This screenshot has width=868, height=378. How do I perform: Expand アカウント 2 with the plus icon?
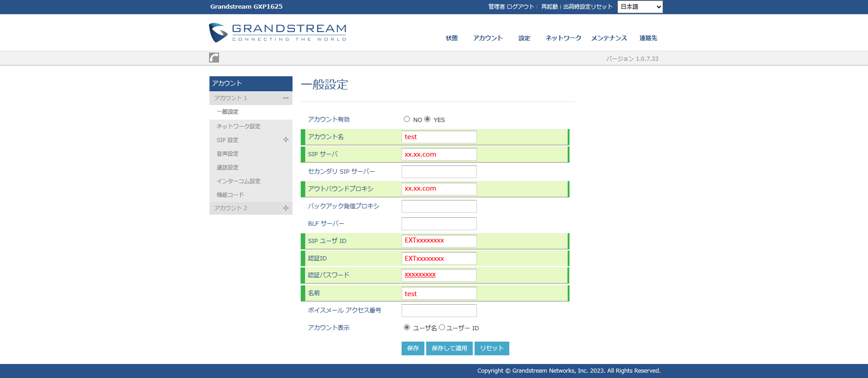tap(286, 208)
